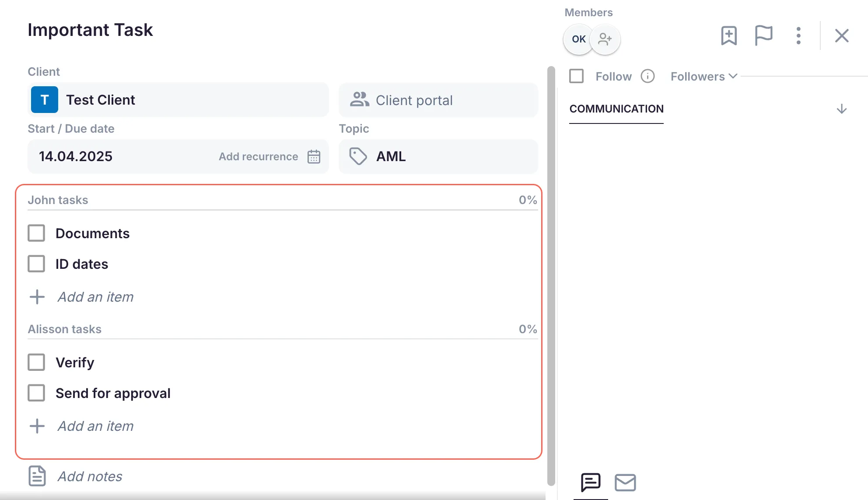Screen dimensions: 868x500
Task: Open the calendar icon beside Add recurrence
Action: pyautogui.click(x=314, y=156)
